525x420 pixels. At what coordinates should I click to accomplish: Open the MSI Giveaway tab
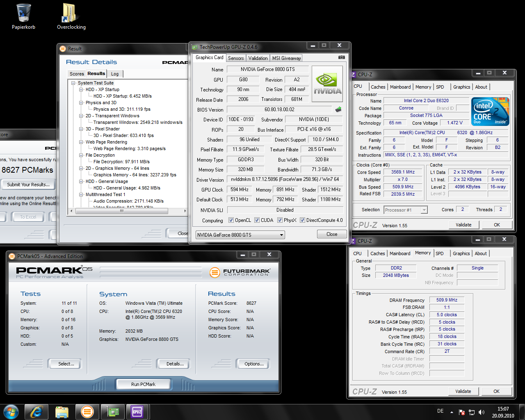coord(286,58)
